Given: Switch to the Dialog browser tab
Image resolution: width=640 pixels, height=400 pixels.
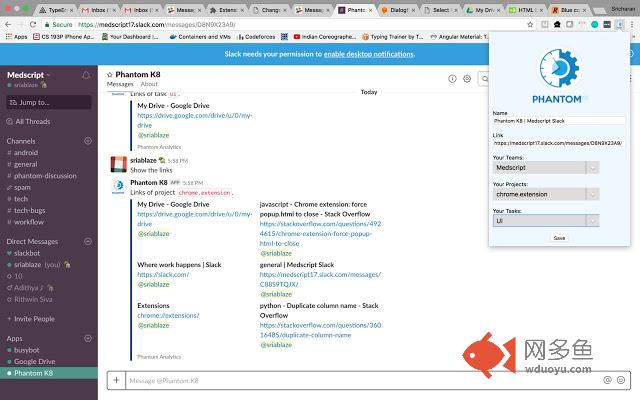Looking at the screenshot, I should (x=398, y=10).
